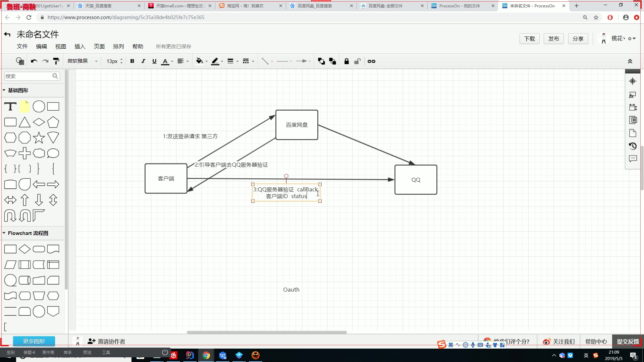Open the navigator compass panel icon

pyautogui.click(x=633, y=81)
